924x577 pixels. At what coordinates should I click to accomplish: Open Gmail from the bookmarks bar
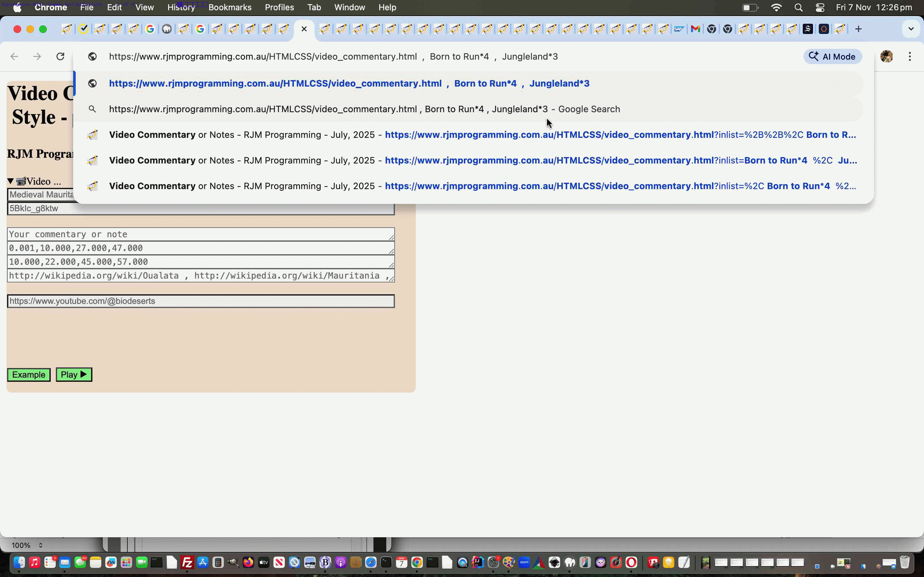coord(696,29)
